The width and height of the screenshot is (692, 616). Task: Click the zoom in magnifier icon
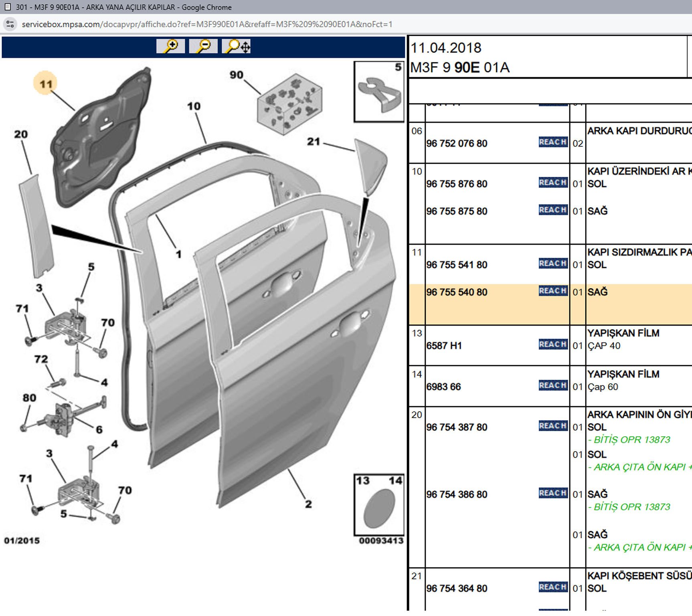pos(170,46)
